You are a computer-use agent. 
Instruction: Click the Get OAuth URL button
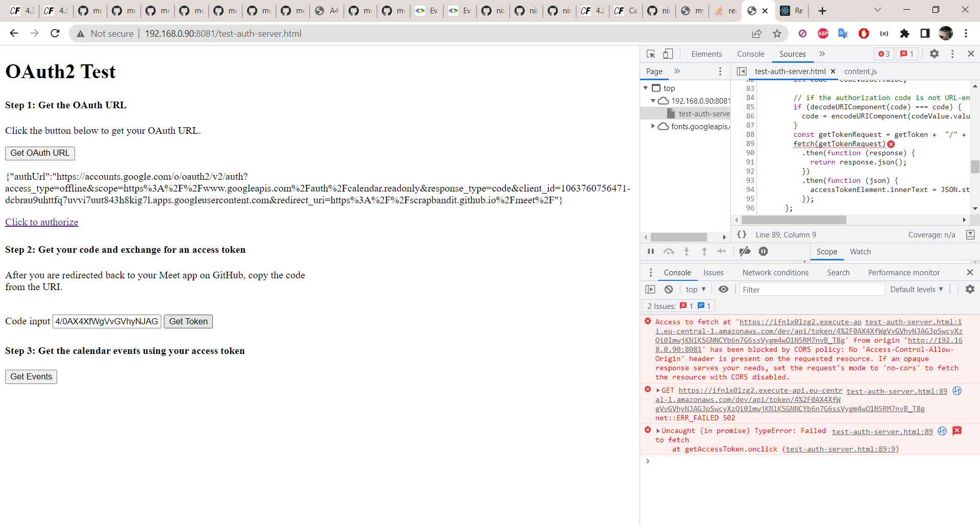40,153
